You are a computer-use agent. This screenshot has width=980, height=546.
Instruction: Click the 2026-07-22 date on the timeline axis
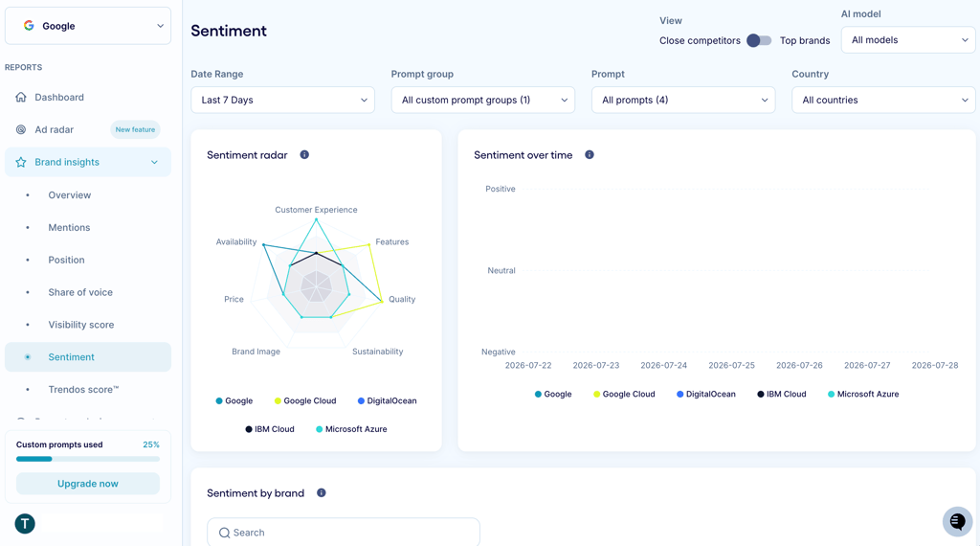[x=528, y=365]
